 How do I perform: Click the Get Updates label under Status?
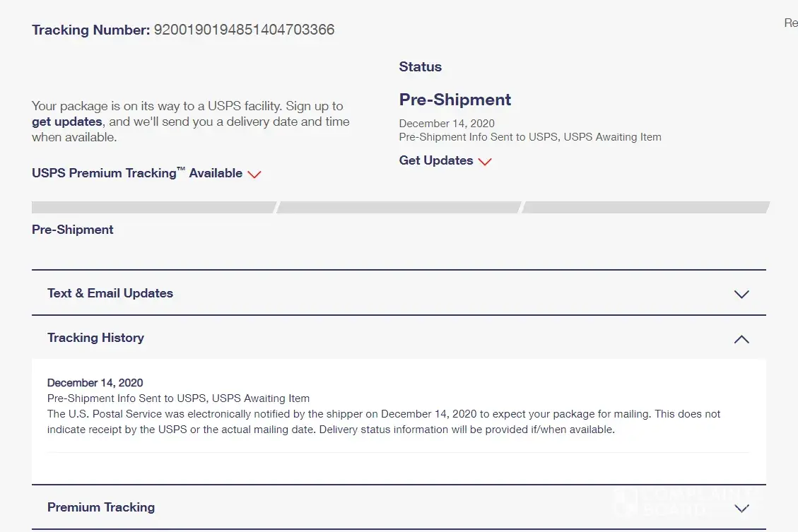pyautogui.click(x=435, y=160)
